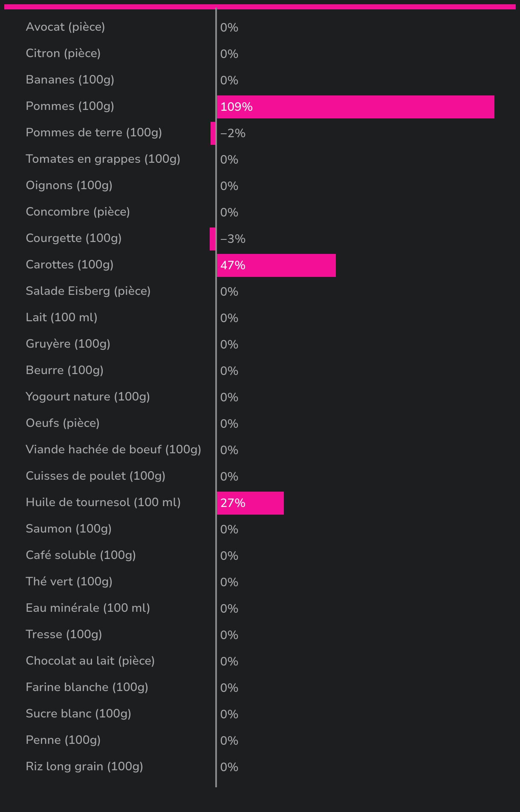Select the Gruyère (100g) label
520x812 pixels.
point(68,344)
